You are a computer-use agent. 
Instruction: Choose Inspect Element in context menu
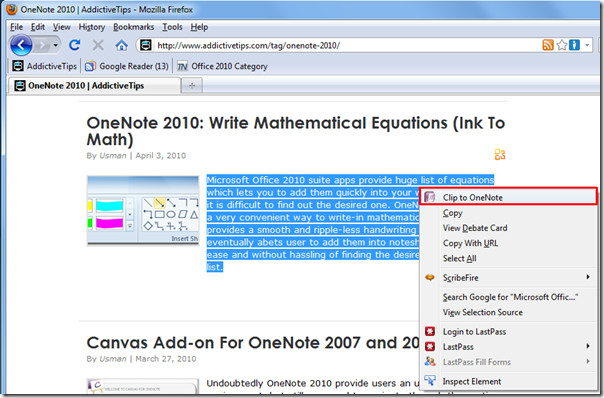click(508, 381)
